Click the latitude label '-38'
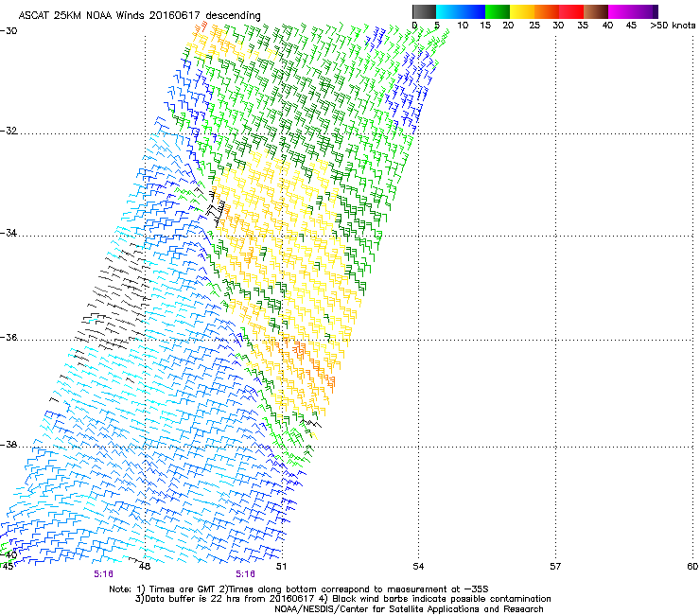This screenshot has width=700, height=615. click(x=9, y=445)
